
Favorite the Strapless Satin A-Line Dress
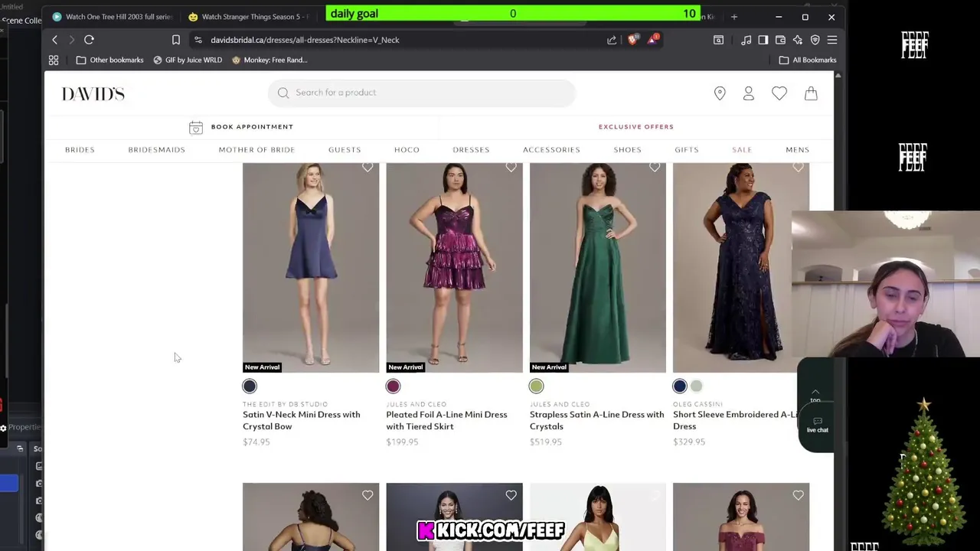[x=655, y=168]
